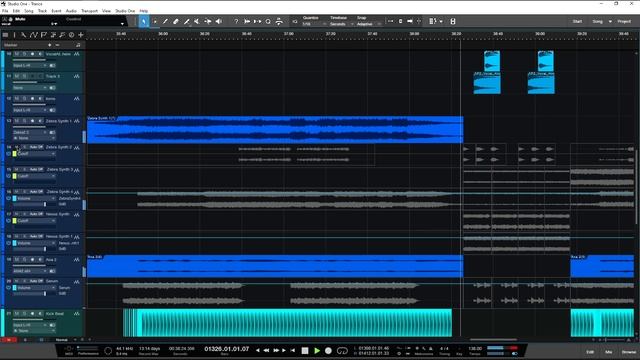The height and width of the screenshot is (360, 640).
Task: Open Cutoff parameter dropdown on Zebra Synth 3
Action: click(36, 176)
